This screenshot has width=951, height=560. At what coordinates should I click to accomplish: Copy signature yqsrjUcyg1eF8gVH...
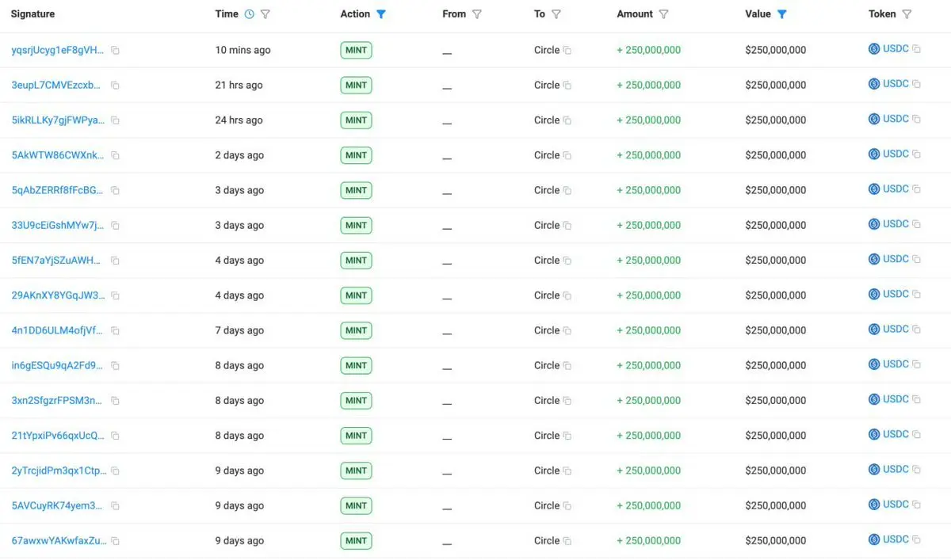coord(115,51)
